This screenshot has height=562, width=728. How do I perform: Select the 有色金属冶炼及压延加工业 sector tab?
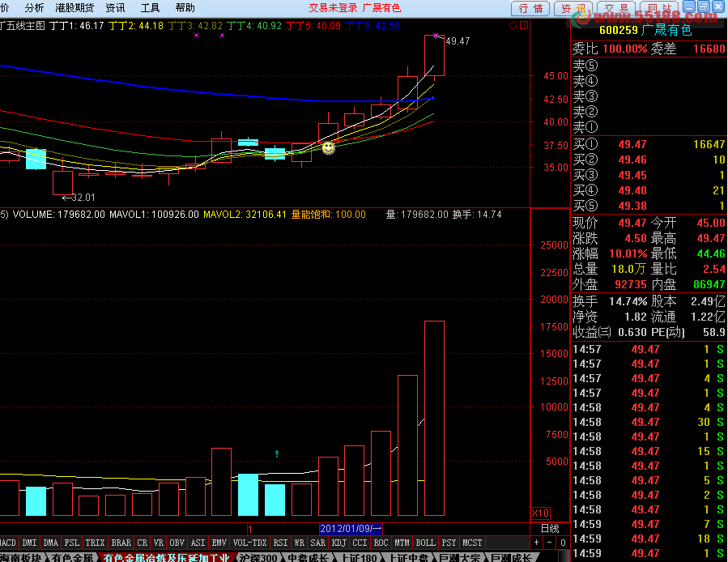pos(166,557)
